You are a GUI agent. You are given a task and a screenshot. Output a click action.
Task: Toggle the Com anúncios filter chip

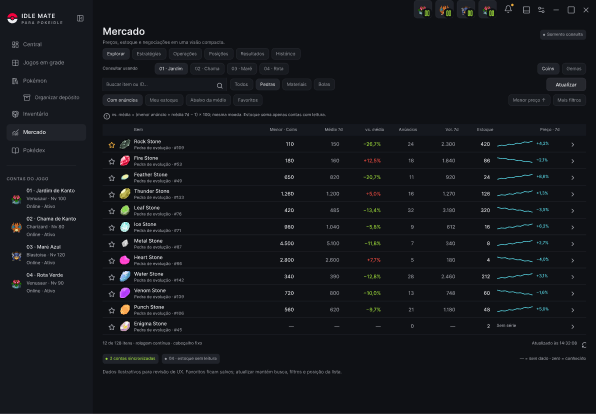click(x=122, y=100)
